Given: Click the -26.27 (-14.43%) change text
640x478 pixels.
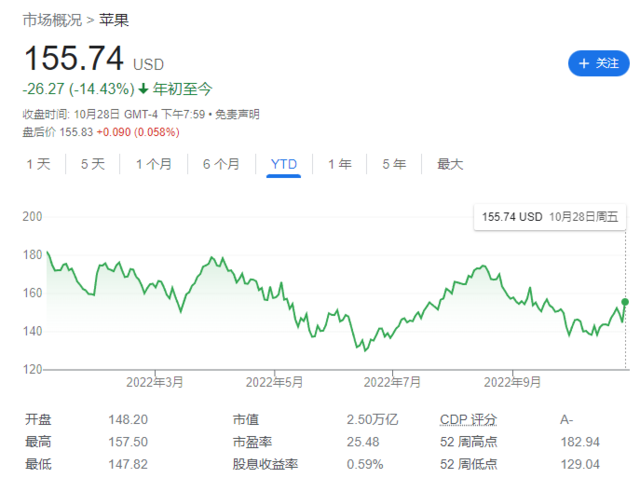Looking at the screenshot, I should pos(78,89).
